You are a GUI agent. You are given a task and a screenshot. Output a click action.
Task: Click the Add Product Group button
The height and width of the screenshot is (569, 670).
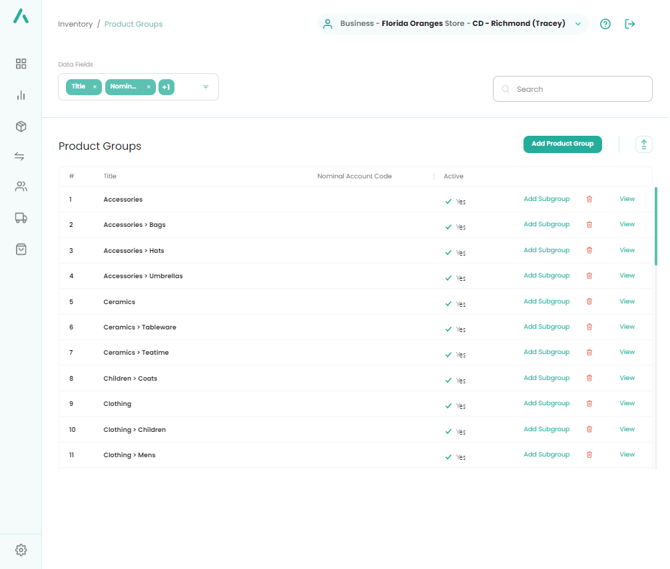coord(562,144)
